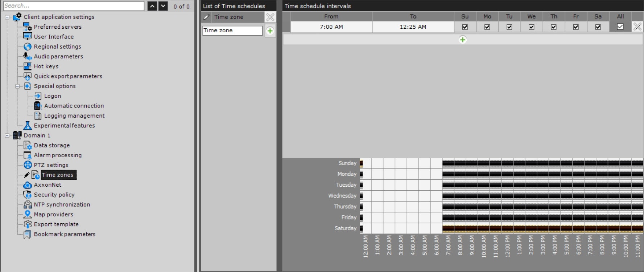Toggle the Monday (Mo) checkbox

click(x=487, y=27)
